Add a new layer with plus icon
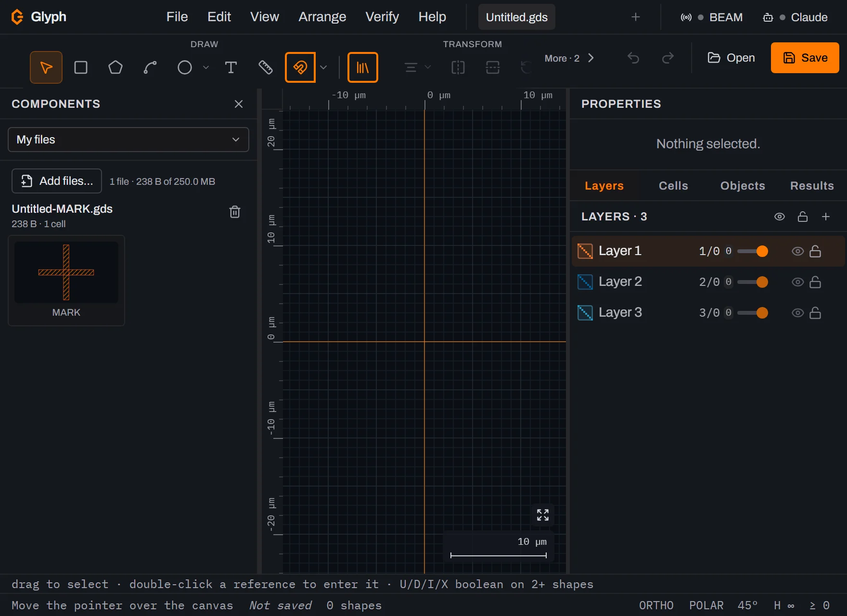The image size is (847, 616). point(826,217)
